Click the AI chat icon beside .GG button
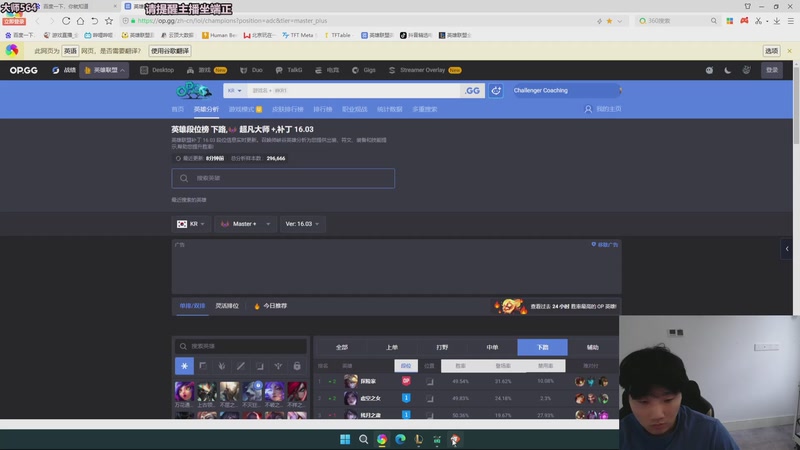 click(495, 90)
